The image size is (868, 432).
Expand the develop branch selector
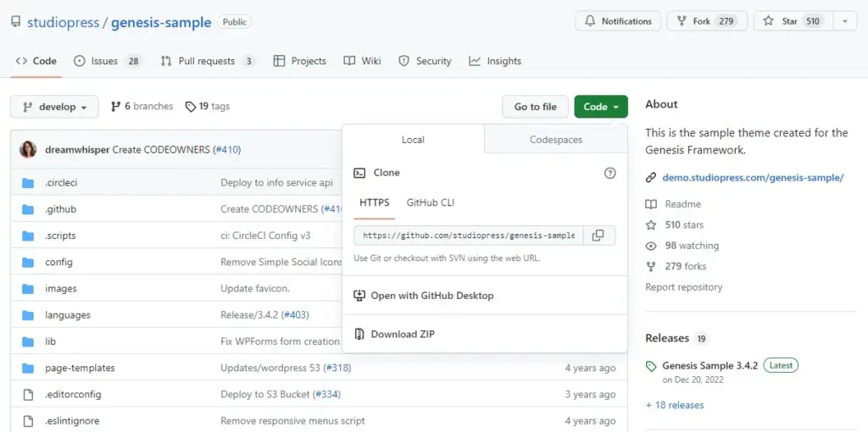[x=54, y=107]
